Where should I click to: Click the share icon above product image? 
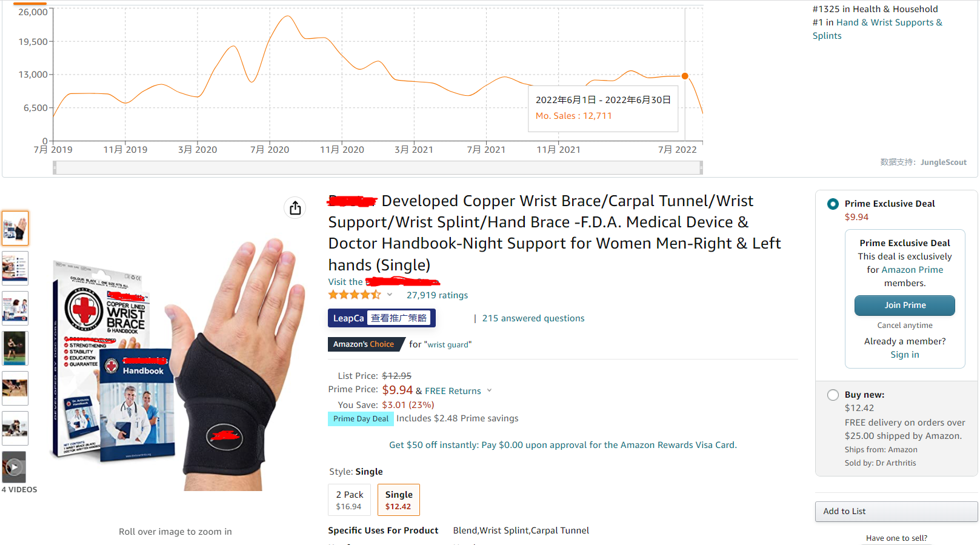[295, 208]
